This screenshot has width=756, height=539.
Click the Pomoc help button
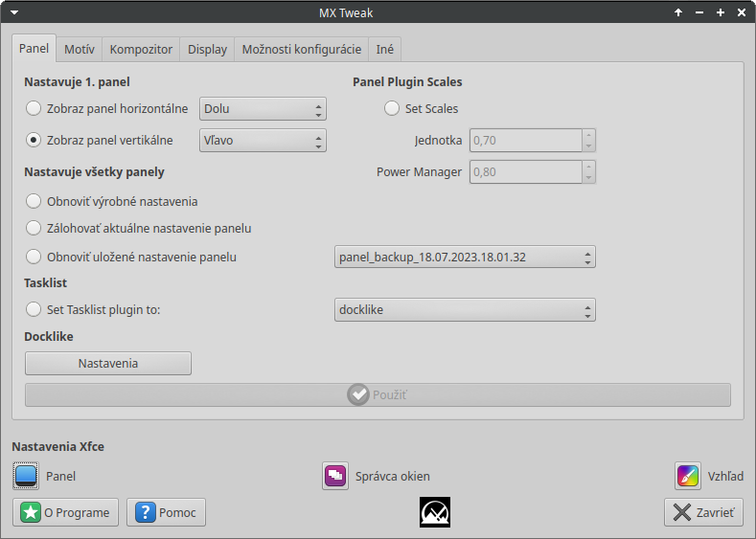click(x=167, y=512)
